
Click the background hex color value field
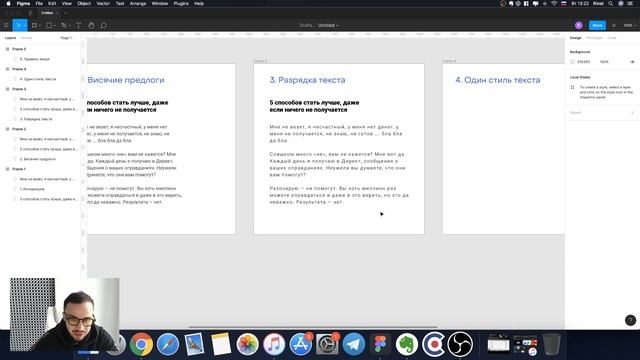584,62
